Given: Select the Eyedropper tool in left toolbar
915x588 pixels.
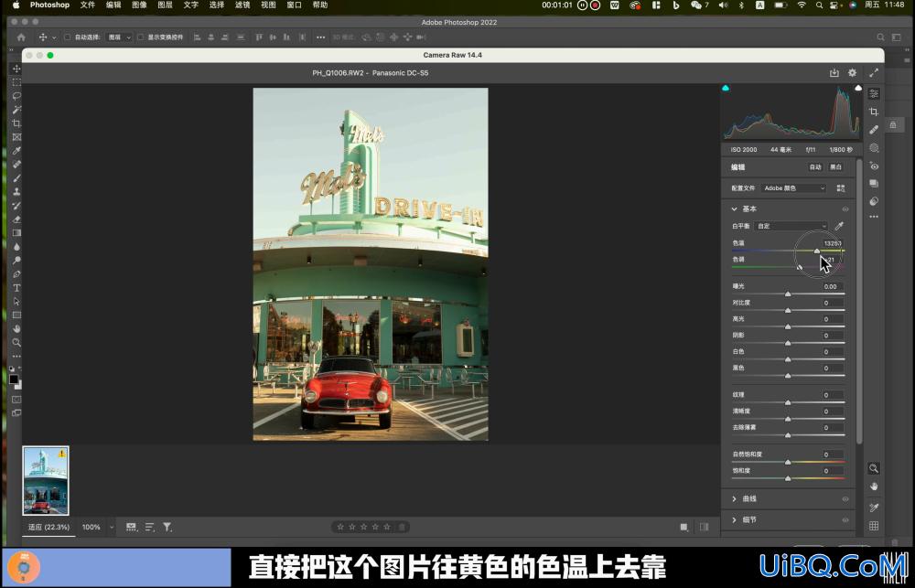Looking at the screenshot, I should (16, 151).
